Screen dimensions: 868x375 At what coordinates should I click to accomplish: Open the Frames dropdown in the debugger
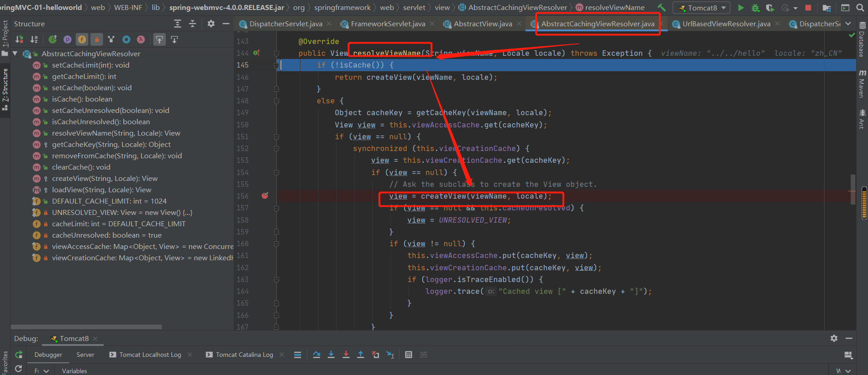click(x=46, y=371)
